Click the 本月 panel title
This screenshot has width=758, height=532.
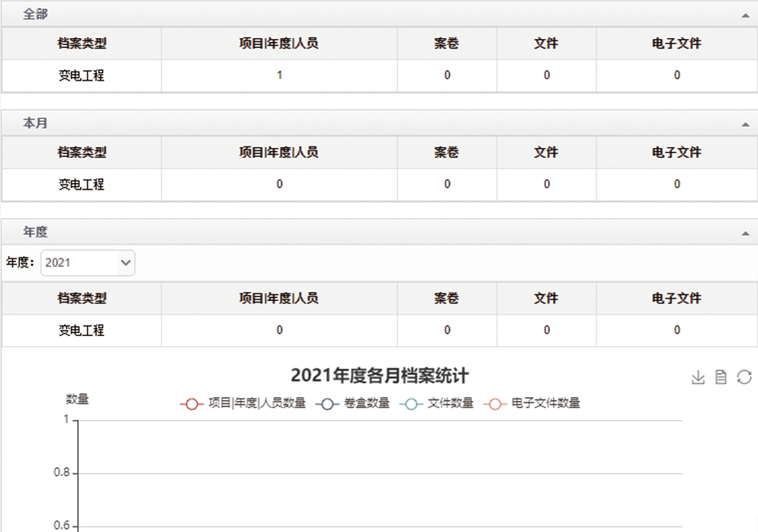(35, 123)
